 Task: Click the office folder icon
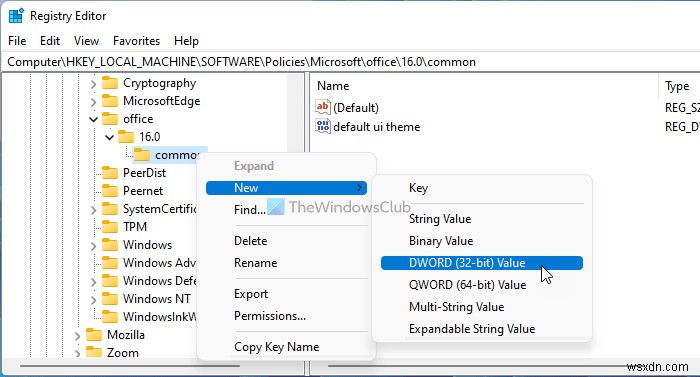(x=110, y=119)
